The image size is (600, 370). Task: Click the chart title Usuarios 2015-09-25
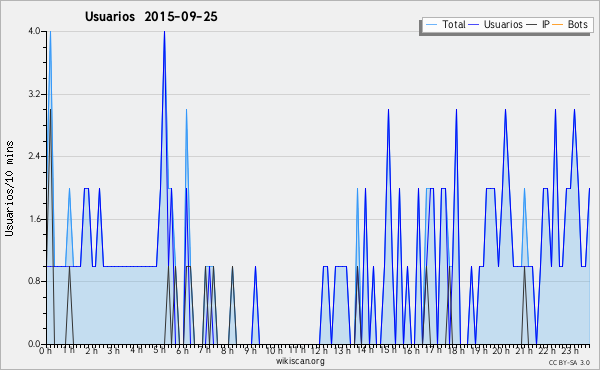click(151, 17)
